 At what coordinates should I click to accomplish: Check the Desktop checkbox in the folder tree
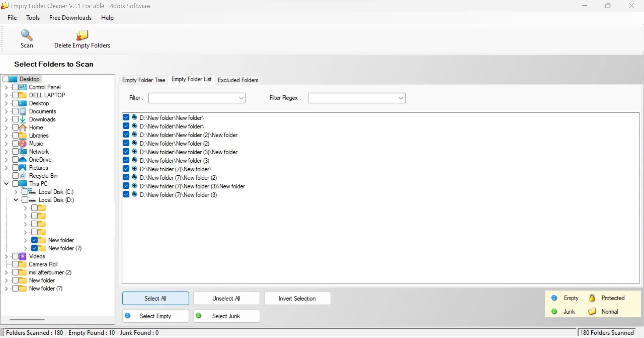[6, 79]
